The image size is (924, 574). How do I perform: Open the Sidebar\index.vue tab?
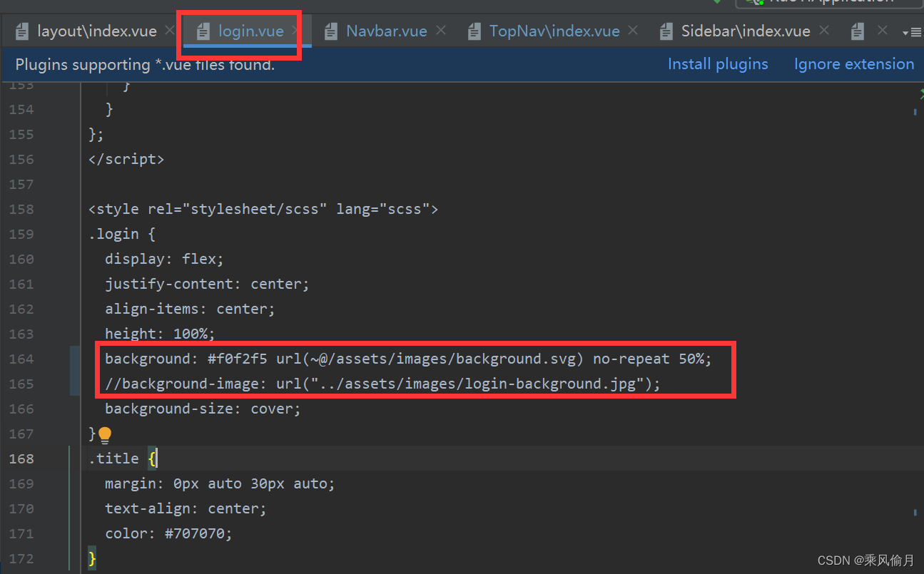click(746, 31)
